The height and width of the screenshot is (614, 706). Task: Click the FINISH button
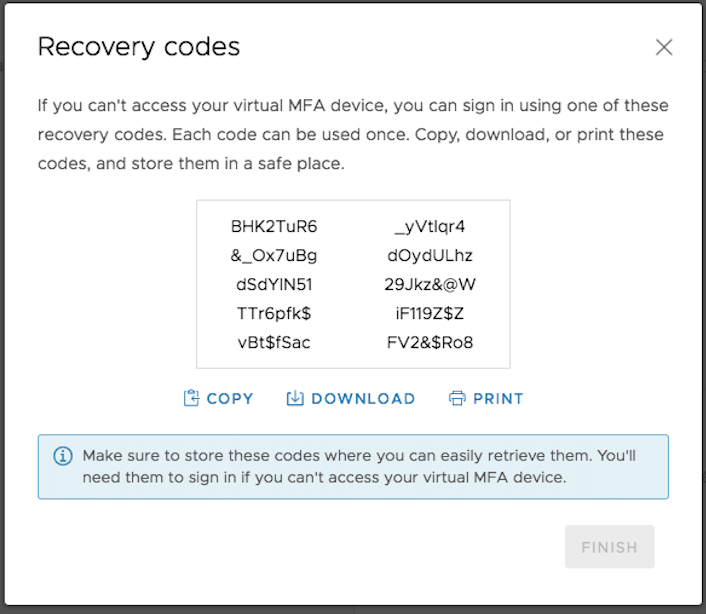(609, 547)
